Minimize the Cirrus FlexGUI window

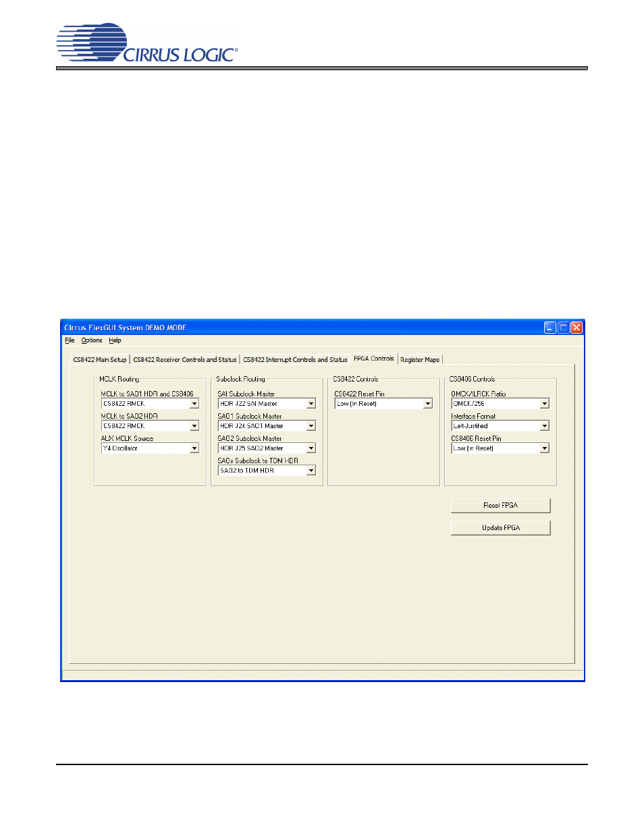pyautogui.click(x=550, y=328)
